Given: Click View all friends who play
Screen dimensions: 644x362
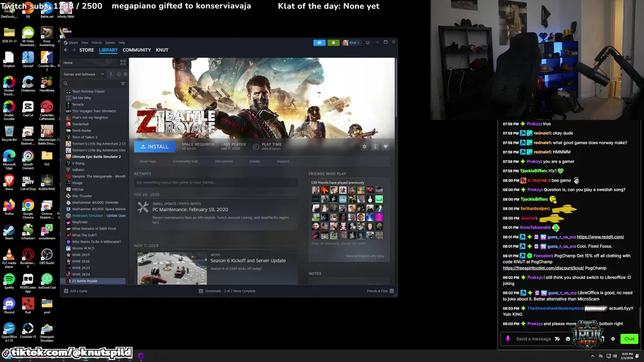Looking at the screenshot, I should [365, 256].
